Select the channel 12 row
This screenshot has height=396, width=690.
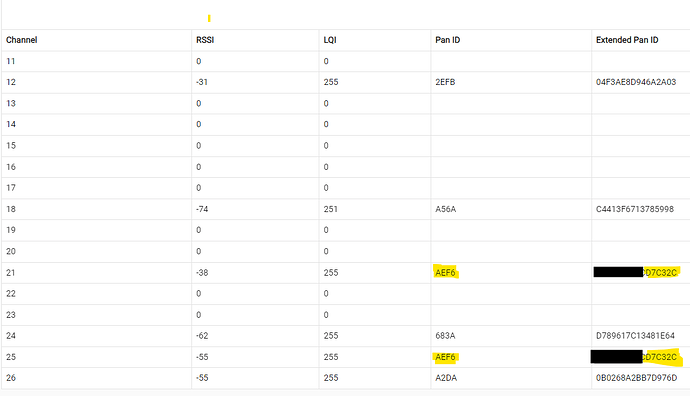(346, 82)
